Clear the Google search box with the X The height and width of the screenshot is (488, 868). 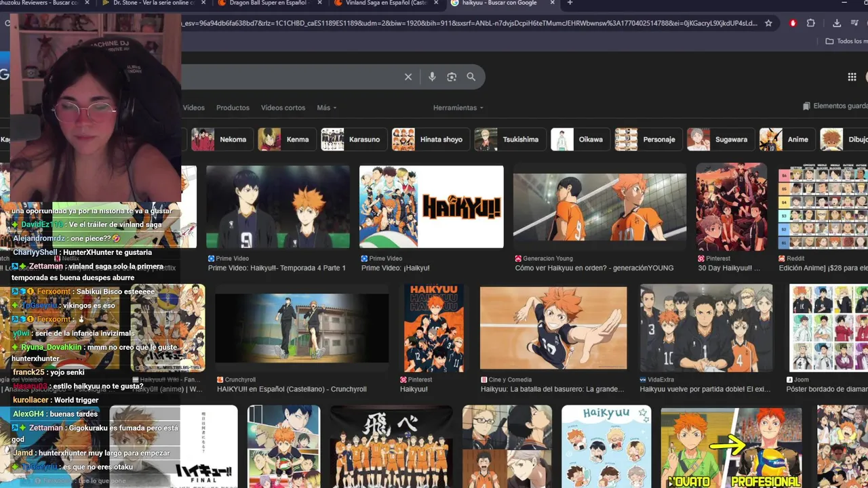(x=408, y=77)
